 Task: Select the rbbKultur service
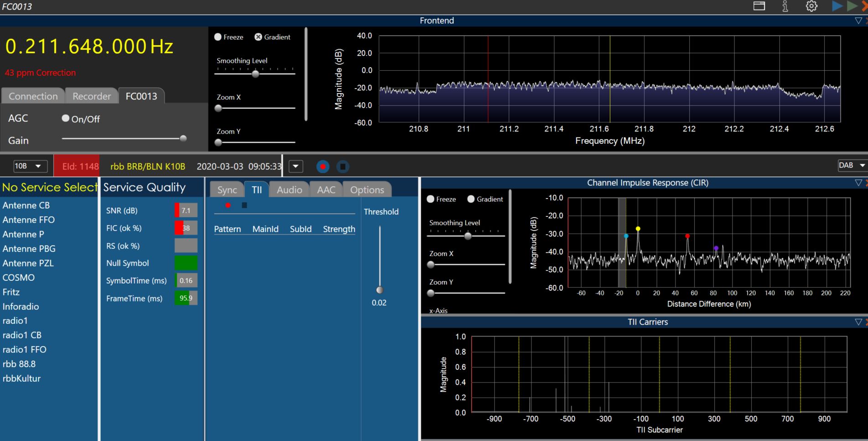click(22, 378)
